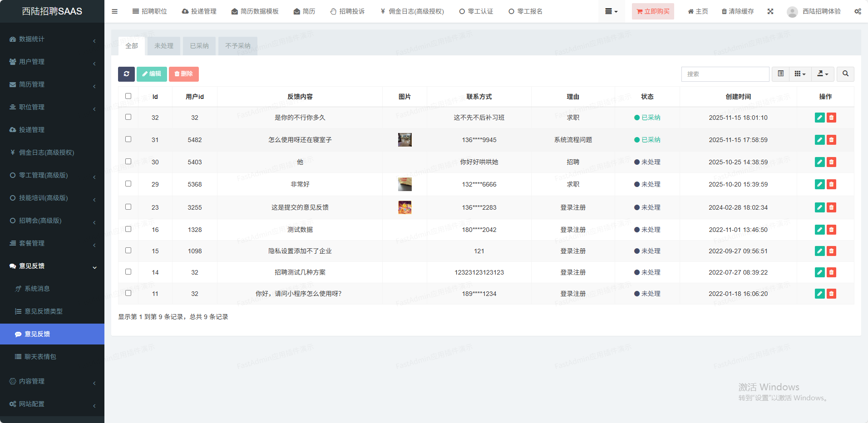Tick the checkbox for row Id 16
Screen dimensions: 868x423
coord(128,229)
